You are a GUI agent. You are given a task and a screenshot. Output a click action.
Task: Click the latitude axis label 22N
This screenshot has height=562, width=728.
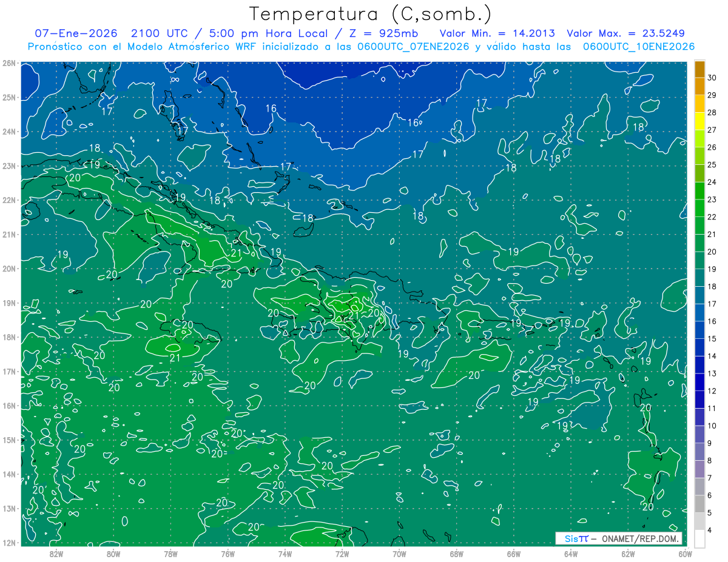[x=8, y=200]
